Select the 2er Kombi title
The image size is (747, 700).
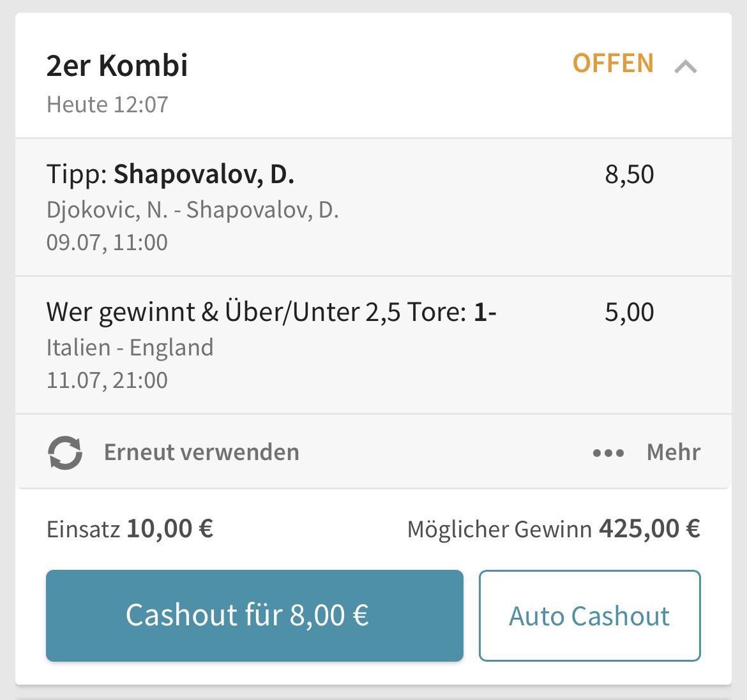pyautogui.click(x=117, y=65)
